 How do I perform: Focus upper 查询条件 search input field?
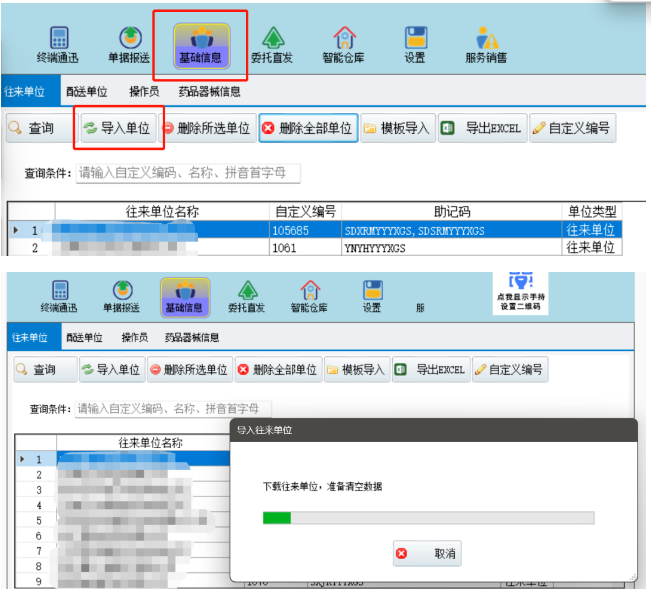188,173
